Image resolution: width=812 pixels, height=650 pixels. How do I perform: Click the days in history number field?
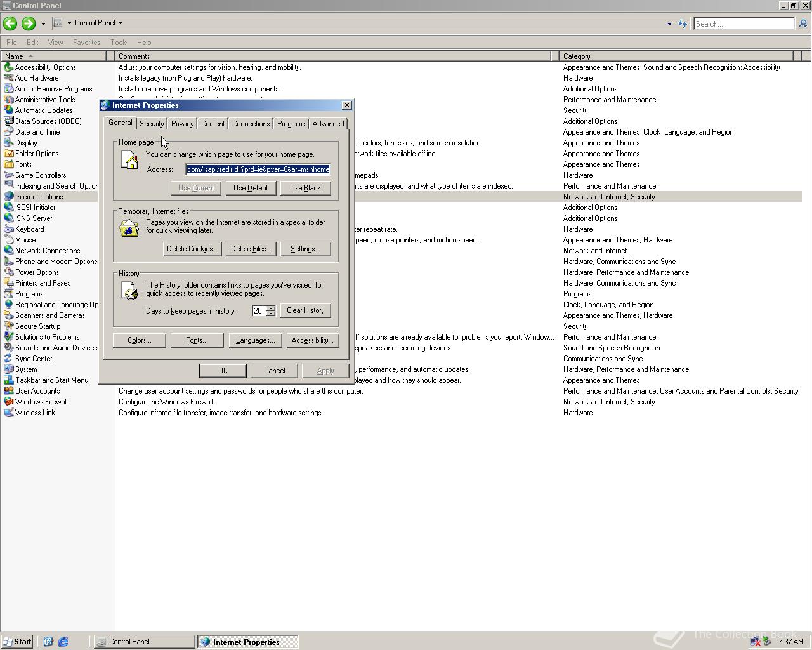point(258,311)
